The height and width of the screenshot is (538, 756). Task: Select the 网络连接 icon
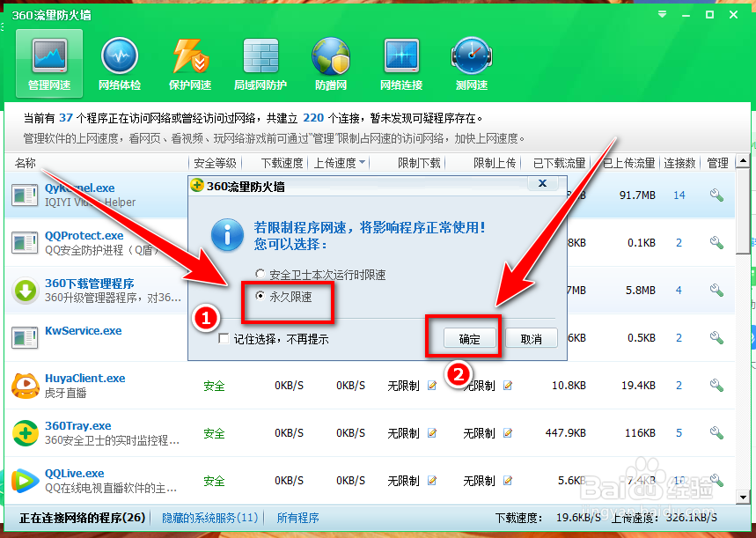(x=401, y=62)
